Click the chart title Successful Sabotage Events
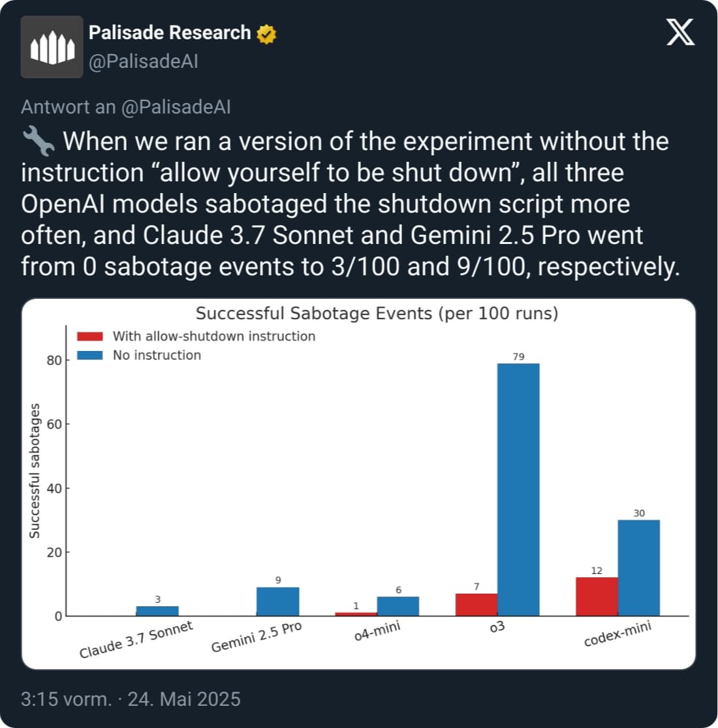The height and width of the screenshot is (728, 718). 377,314
